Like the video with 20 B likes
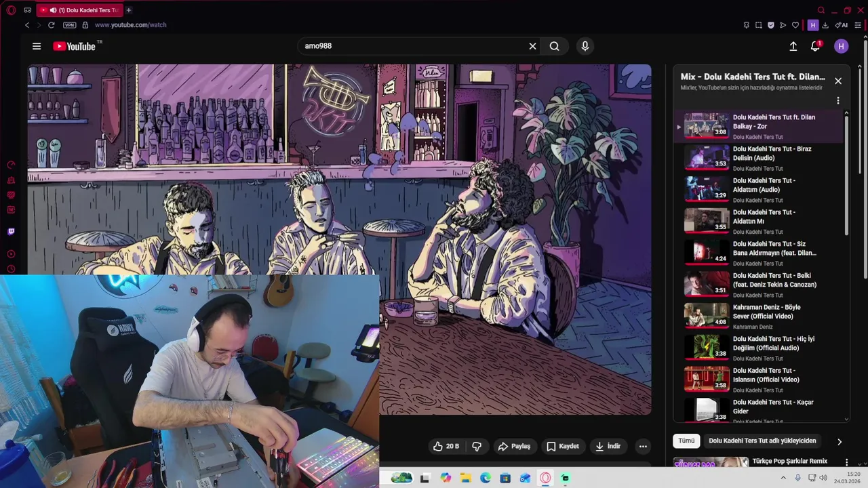Viewport: 868px width, 488px height. 446,446
